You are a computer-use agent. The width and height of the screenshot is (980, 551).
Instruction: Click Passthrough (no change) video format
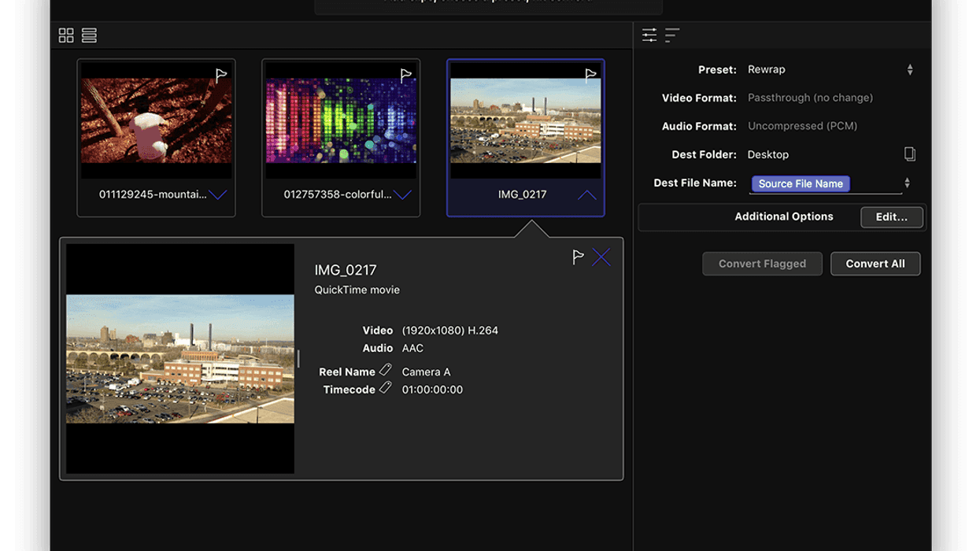(810, 98)
